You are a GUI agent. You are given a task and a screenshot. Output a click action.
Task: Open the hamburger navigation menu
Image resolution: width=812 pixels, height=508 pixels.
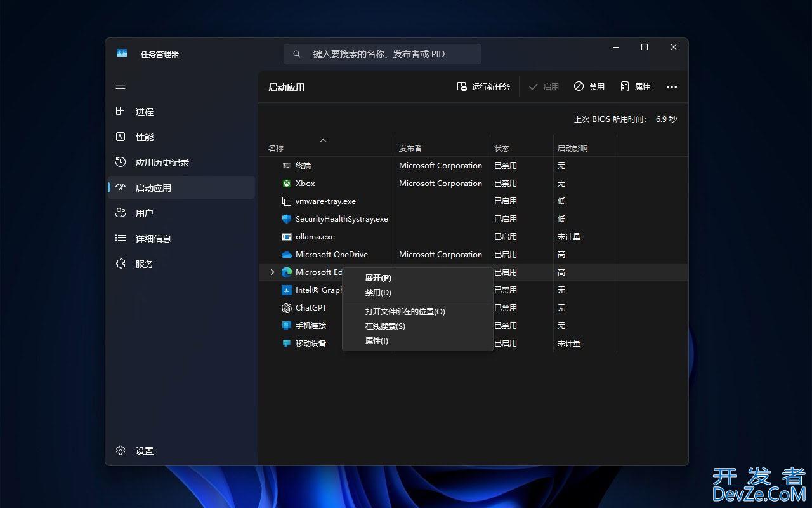(121, 86)
